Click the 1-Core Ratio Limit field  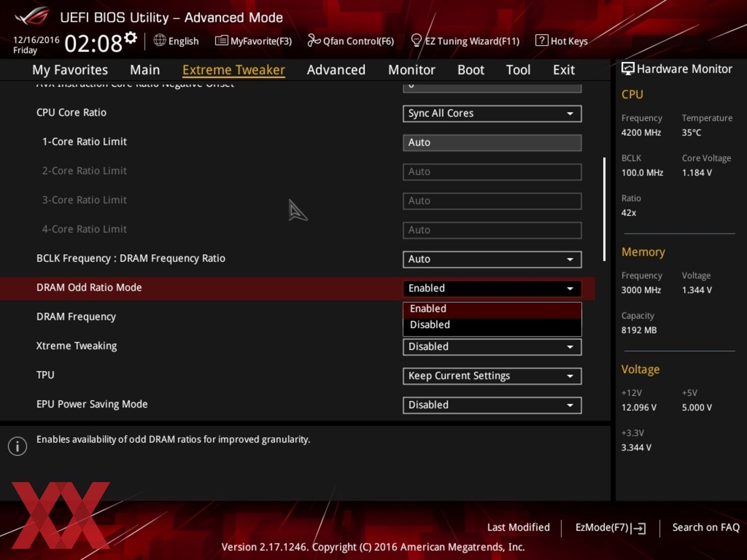[492, 142]
